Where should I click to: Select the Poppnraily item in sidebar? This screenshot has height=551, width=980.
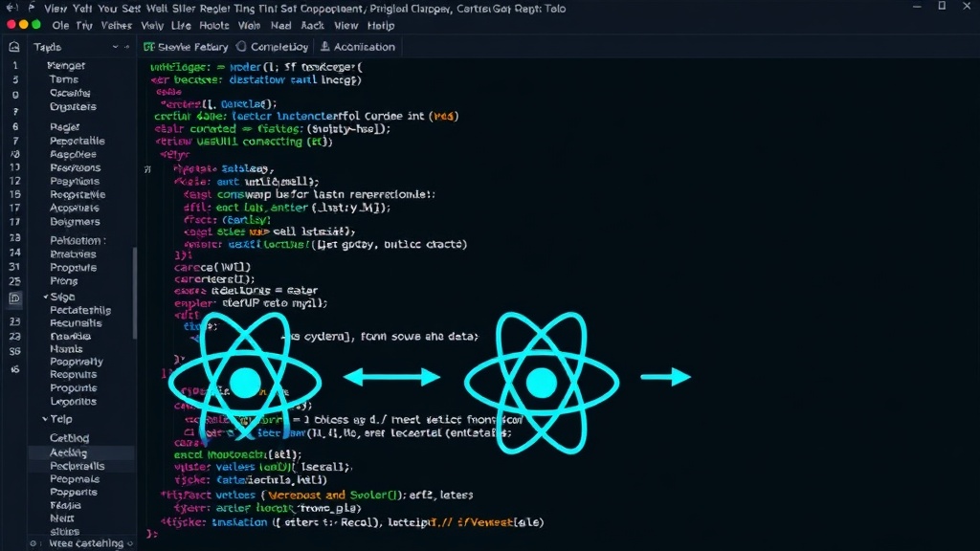tap(77, 362)
